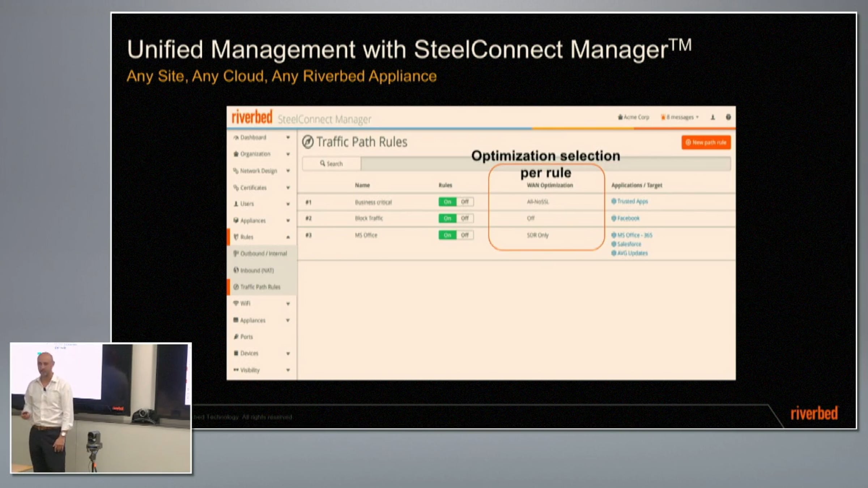Click the #2 rule number

[309, 218]
